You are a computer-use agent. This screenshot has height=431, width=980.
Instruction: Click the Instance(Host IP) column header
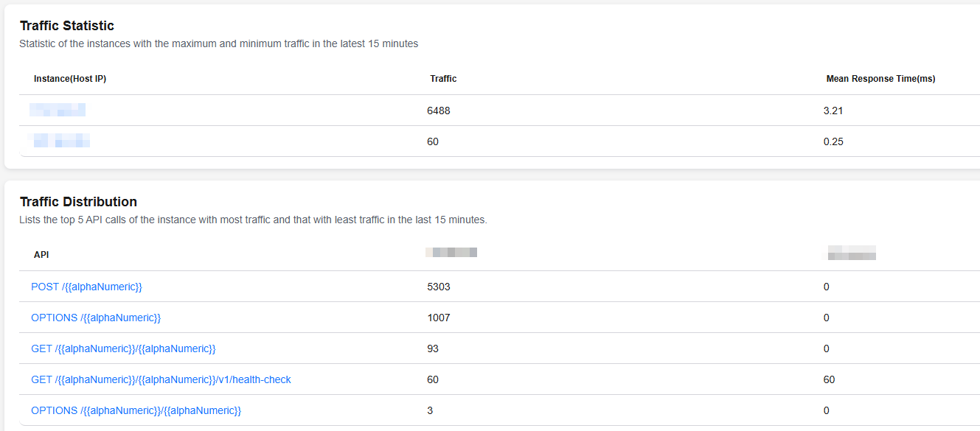tap(70, 79)
